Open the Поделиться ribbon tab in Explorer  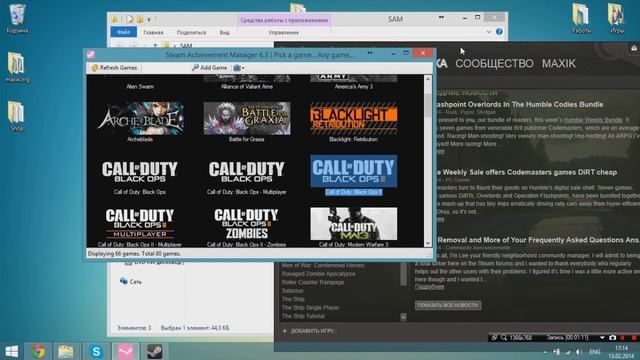point(191,32)
